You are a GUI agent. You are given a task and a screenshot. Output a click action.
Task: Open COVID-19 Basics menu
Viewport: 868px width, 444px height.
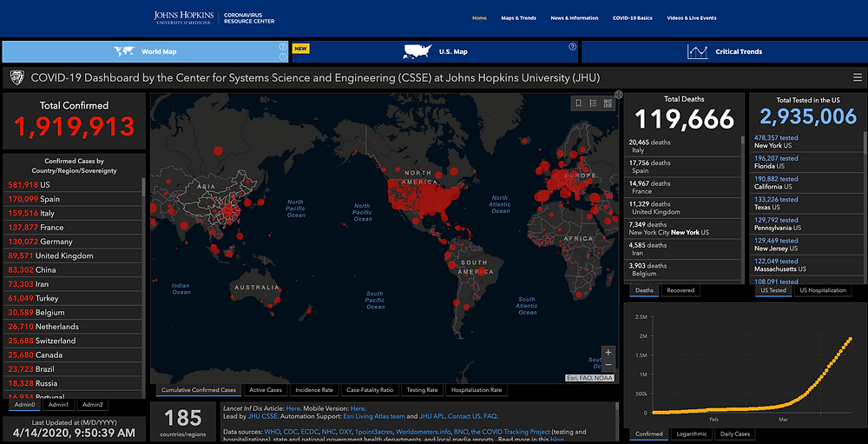(632, 17)
